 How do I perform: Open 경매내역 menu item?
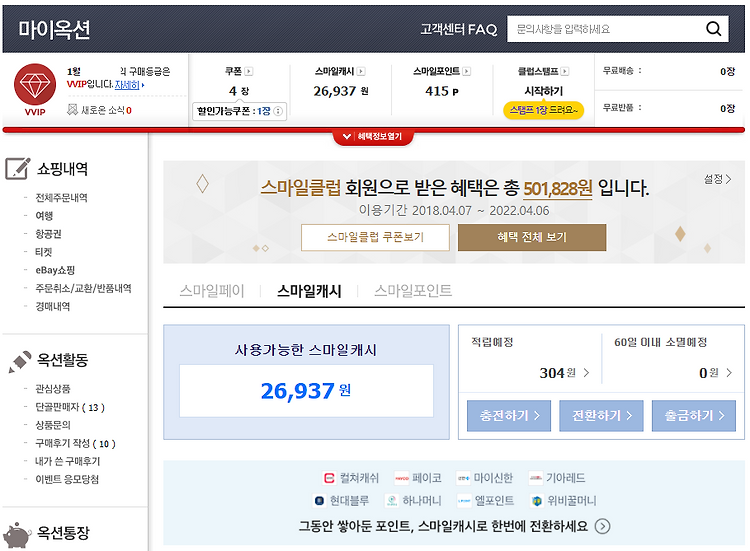[53, 307]
